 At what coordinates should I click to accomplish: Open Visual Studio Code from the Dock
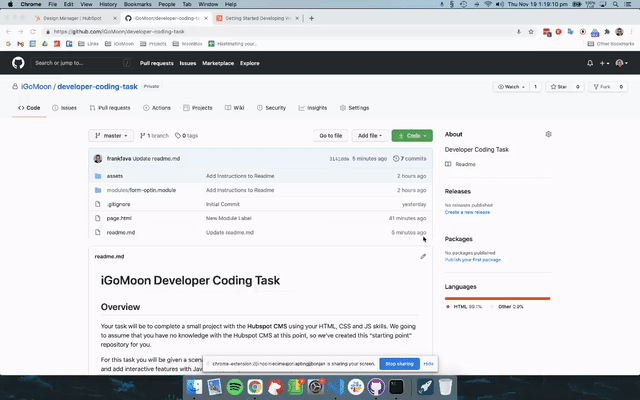click(x=336, y=387)
